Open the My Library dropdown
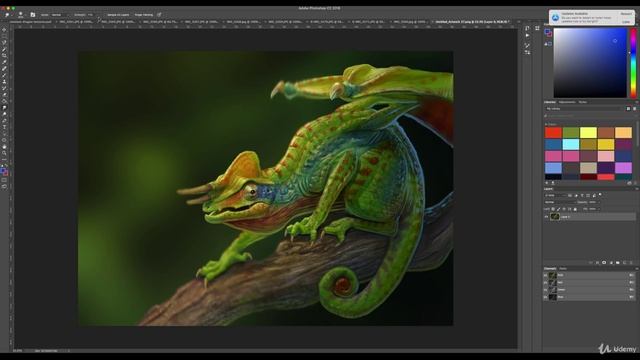Viewport: 640px width, 360px height. (x=584, y=109)
